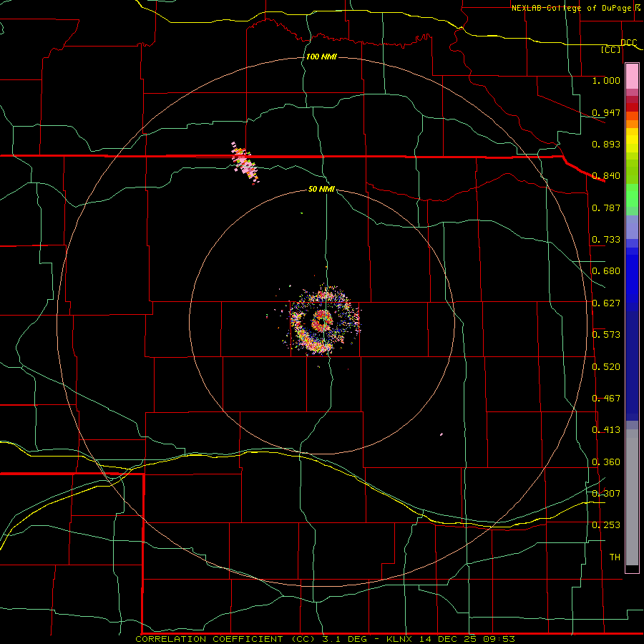
Task: Click the TH label on the scale
Action: click(x=615, y=557)
